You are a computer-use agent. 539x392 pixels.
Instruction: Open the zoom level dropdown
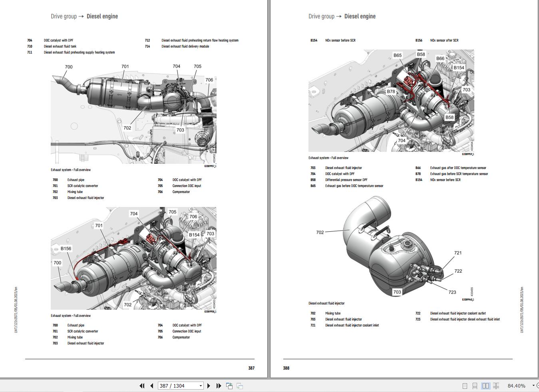pos(533,386)
